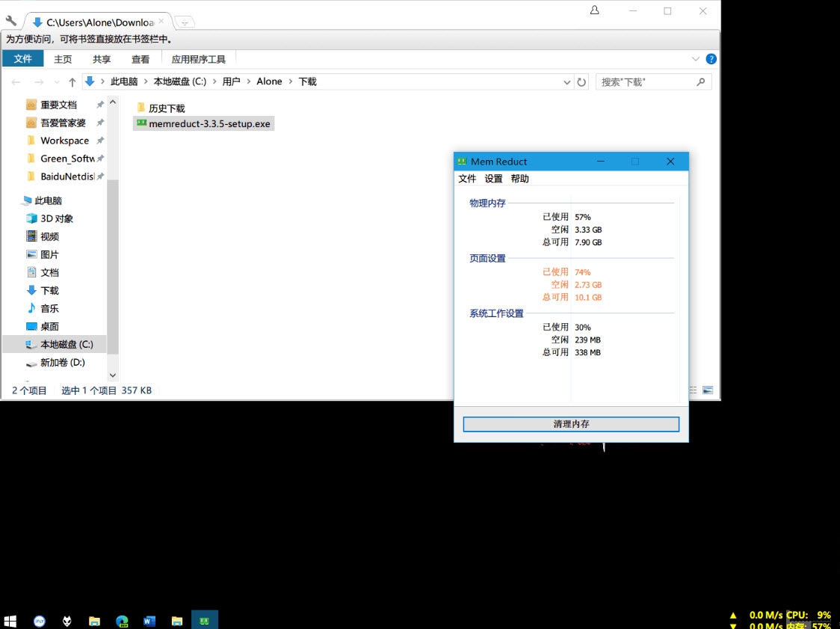Open Explorer ribbon help with the question mark icon
This screenshot has height=629, width=840.
pos(711,58)
